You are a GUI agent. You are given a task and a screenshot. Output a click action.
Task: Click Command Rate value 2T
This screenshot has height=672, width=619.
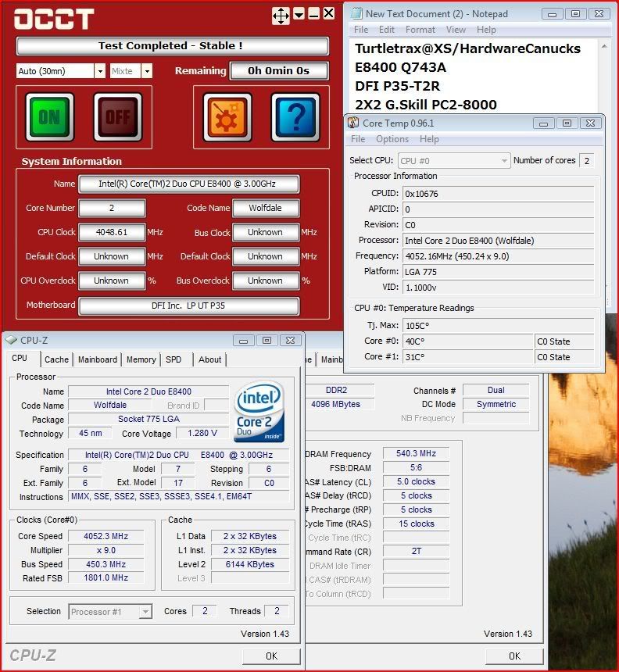pyautogui.click(x=416, y=551)
